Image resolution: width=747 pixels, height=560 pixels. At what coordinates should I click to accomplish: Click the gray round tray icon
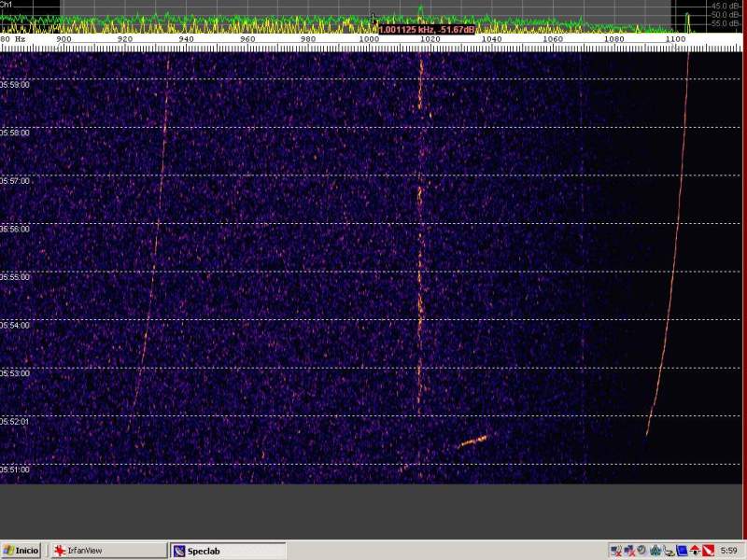tap(642, 551)
